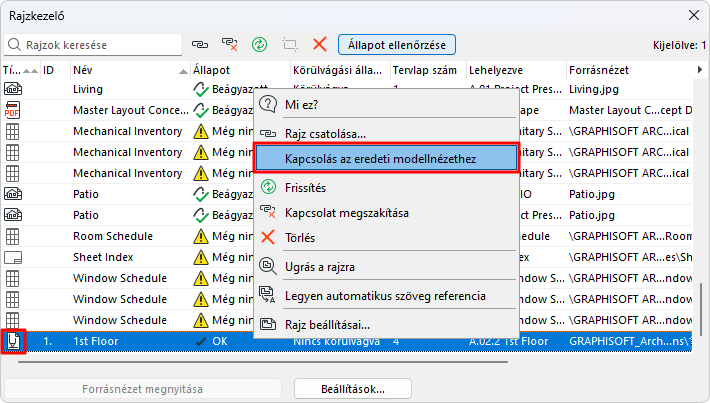Click the PDF icon of Master Layout row
Image resolution: width=710 pixels, height=403 pixels.
(x=12, y=110)
